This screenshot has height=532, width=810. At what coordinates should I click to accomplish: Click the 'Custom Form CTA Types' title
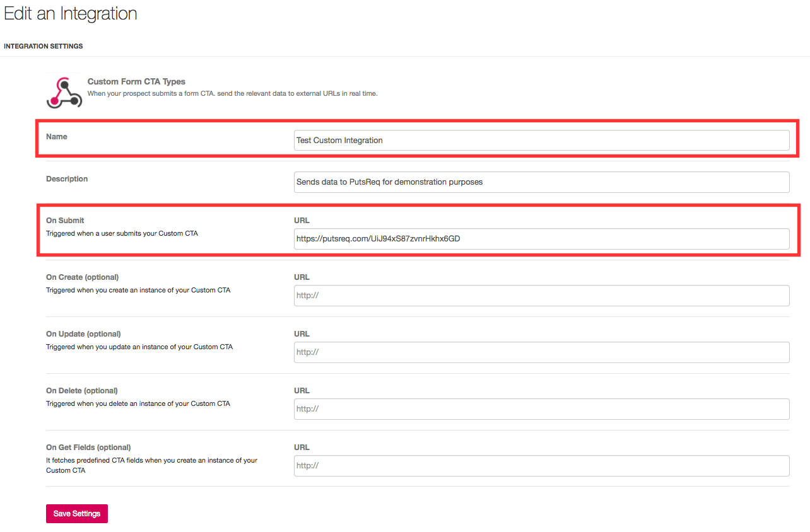pos(136,81)
